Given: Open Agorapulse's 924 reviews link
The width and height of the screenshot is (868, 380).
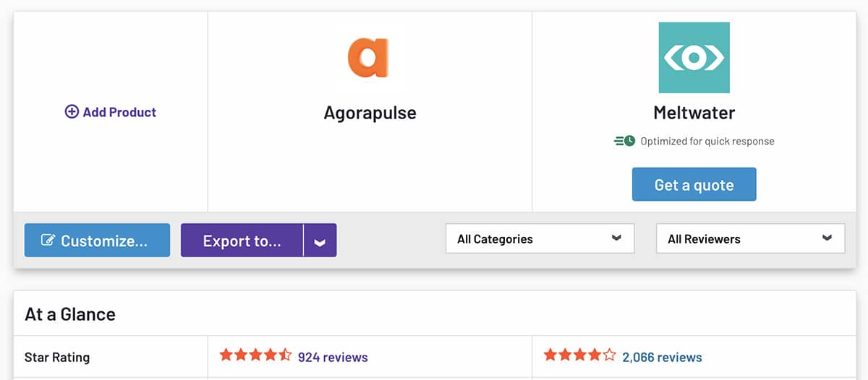Looking at the screenshot, I should (333, 357).
